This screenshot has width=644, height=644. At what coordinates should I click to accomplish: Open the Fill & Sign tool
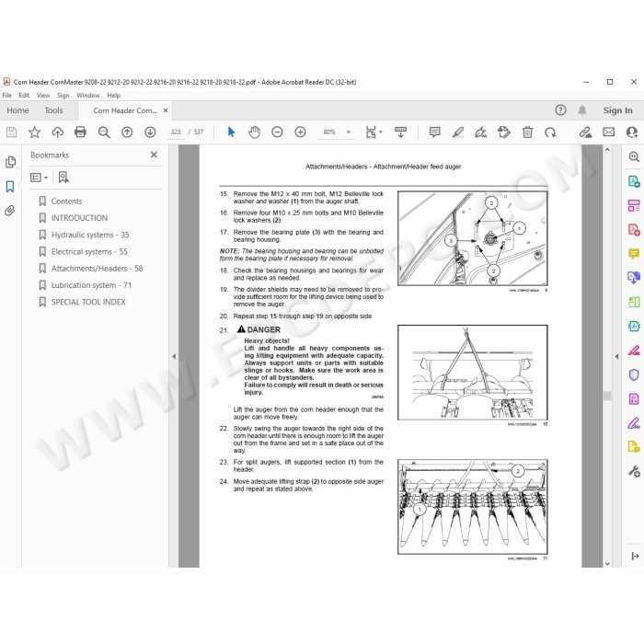[634, 422]
